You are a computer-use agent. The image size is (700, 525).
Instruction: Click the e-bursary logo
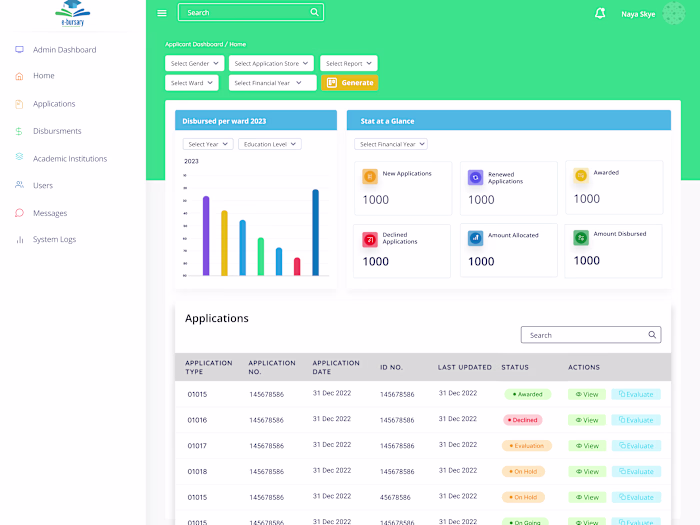click(72, 13)
